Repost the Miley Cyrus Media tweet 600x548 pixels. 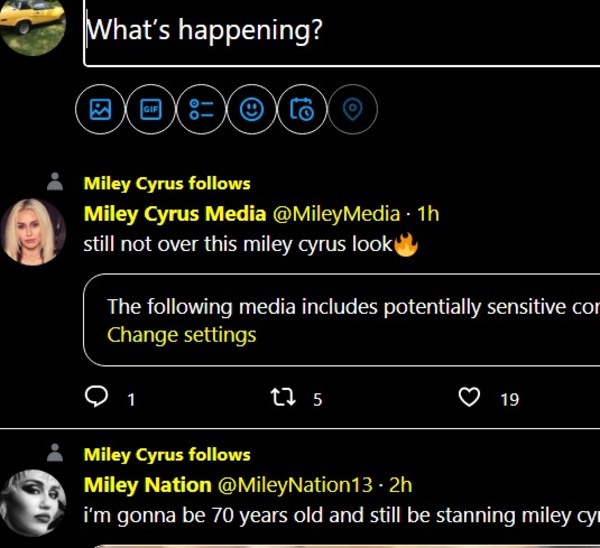(x=283, y=399)
